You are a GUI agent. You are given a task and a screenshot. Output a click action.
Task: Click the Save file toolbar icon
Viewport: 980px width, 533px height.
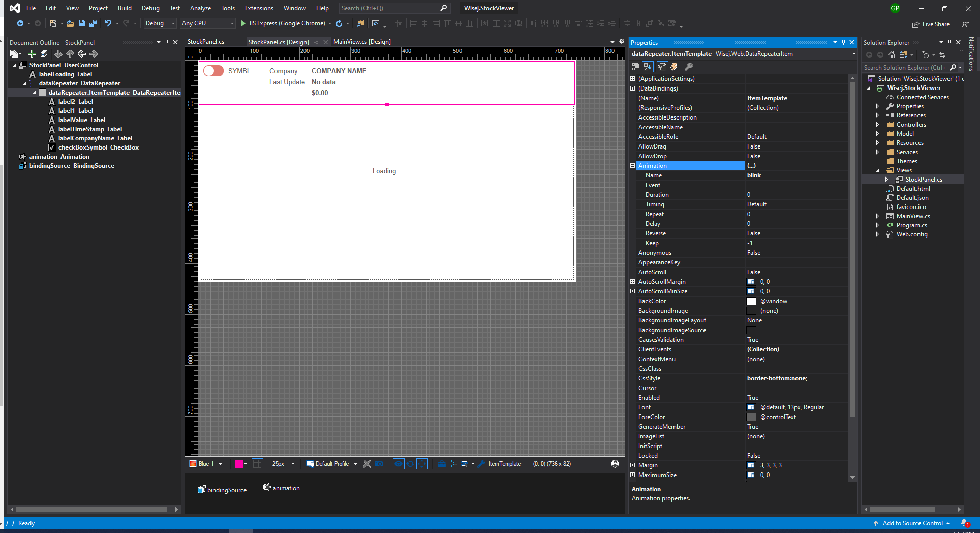(81, 23)
